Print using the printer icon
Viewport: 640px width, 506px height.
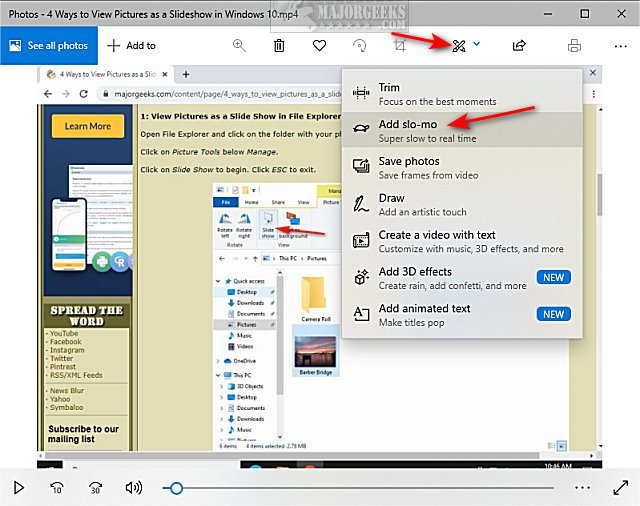574,45
